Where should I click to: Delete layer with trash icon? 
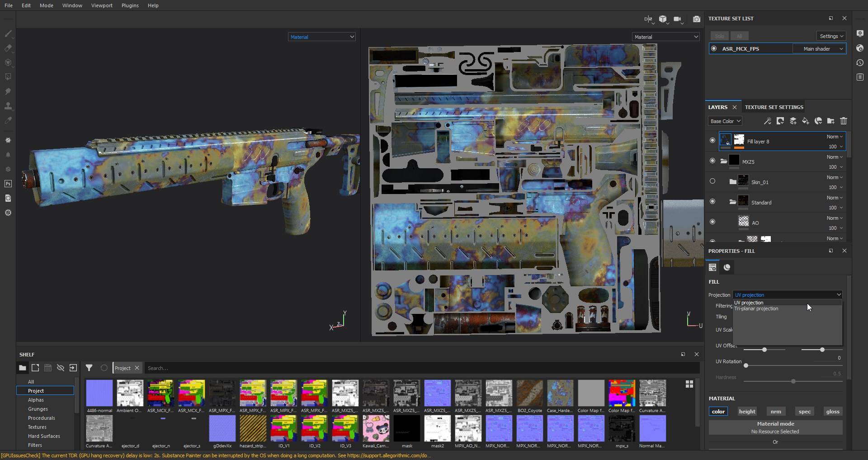pyautogui.click(x=844, y=121)
